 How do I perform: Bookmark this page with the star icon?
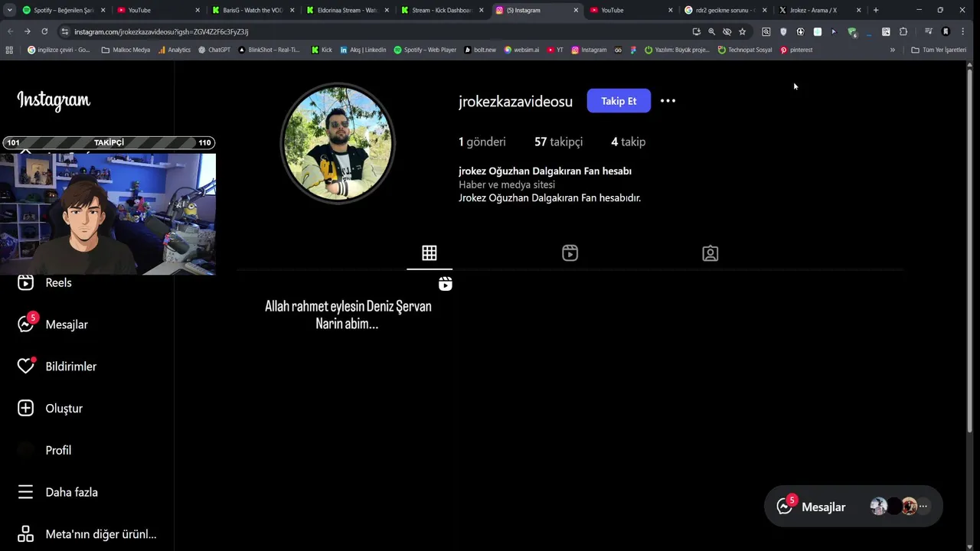742,31
